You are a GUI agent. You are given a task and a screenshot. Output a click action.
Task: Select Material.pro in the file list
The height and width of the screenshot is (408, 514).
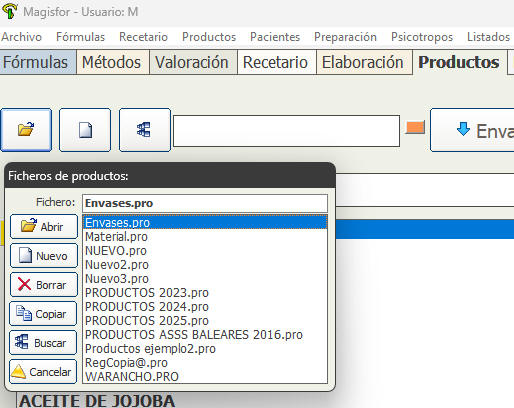[x=205, y=237]
